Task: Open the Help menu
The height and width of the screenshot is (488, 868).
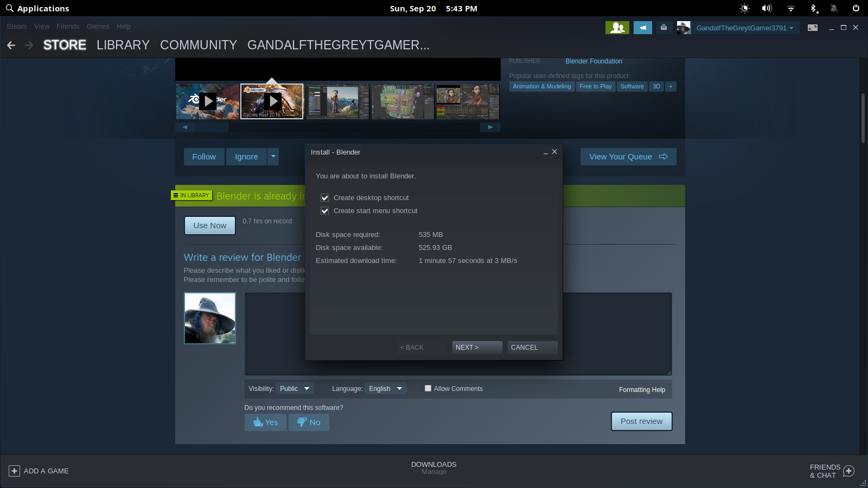Action: (x=124, y=26)
